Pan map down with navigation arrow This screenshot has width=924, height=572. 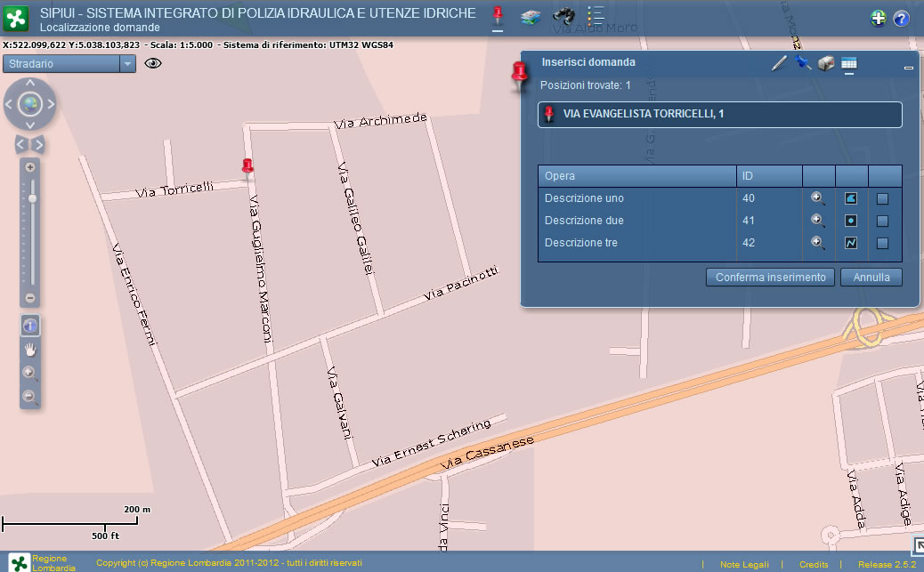30,125
